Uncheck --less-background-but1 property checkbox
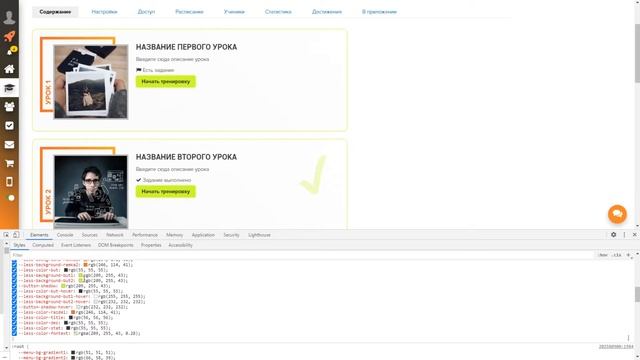This screenshot has width=640, height=360. tap(14, 275)
